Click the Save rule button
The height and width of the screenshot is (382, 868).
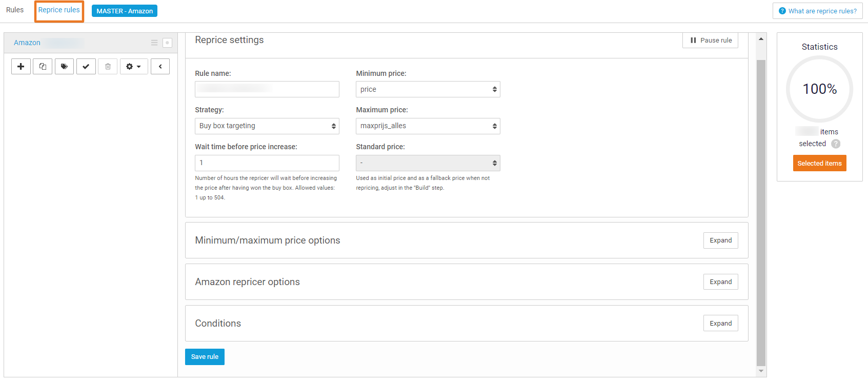pos(205,357)
